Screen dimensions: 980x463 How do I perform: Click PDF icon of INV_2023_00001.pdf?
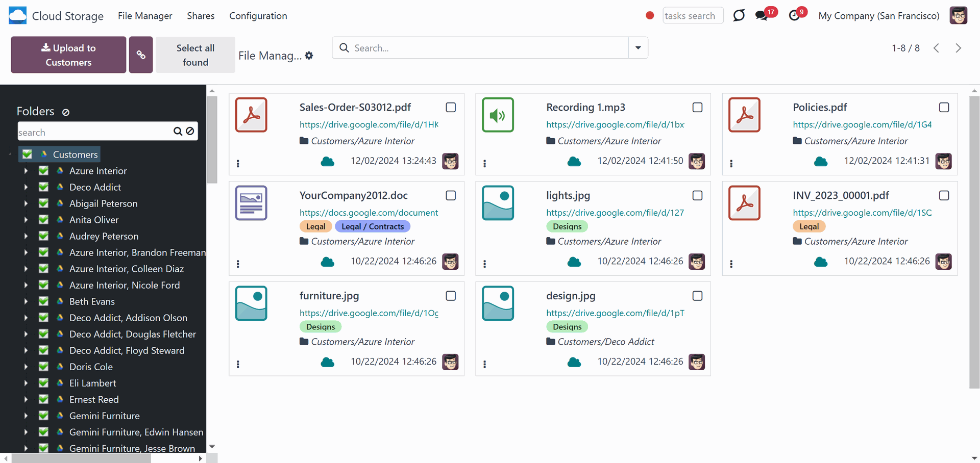coord(744,203)
